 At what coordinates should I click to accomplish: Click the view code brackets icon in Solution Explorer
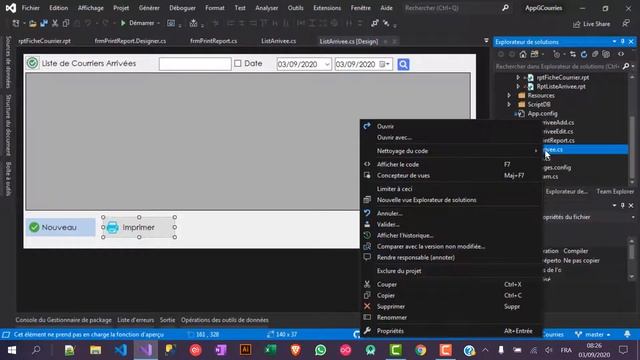click(x=621, y=54)
